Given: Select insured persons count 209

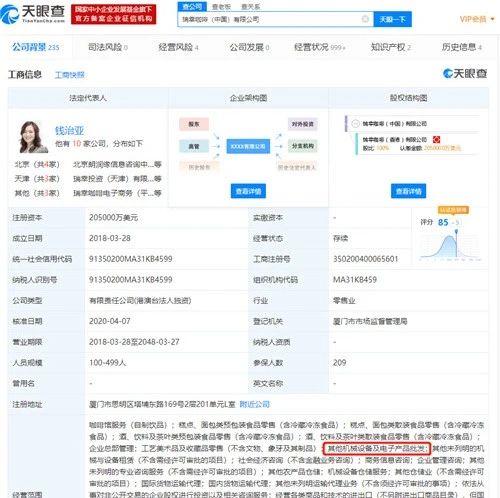Looking at the screenshot, I should click(x=339, y=362).
